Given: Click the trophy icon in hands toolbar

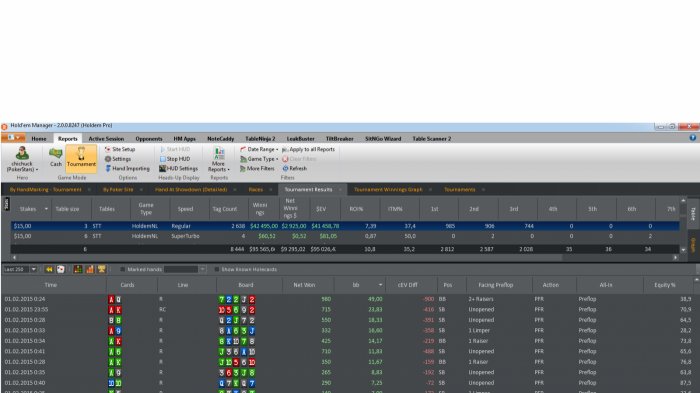Looking at the screenshot, I should [102, 269].
